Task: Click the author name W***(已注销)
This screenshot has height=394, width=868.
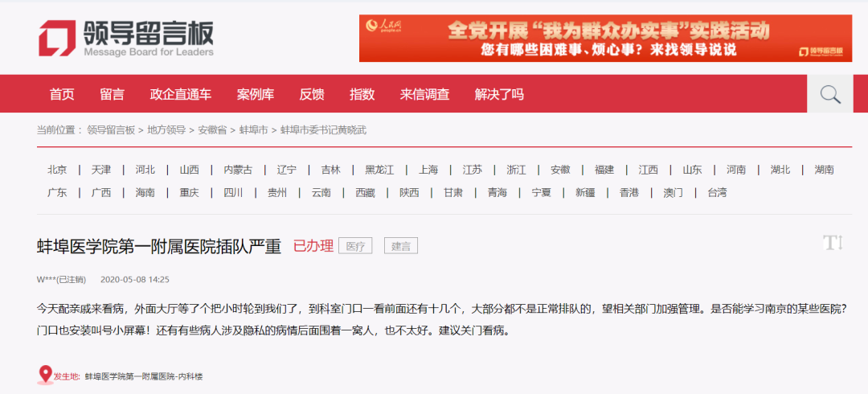Action: tap(61, 279)
